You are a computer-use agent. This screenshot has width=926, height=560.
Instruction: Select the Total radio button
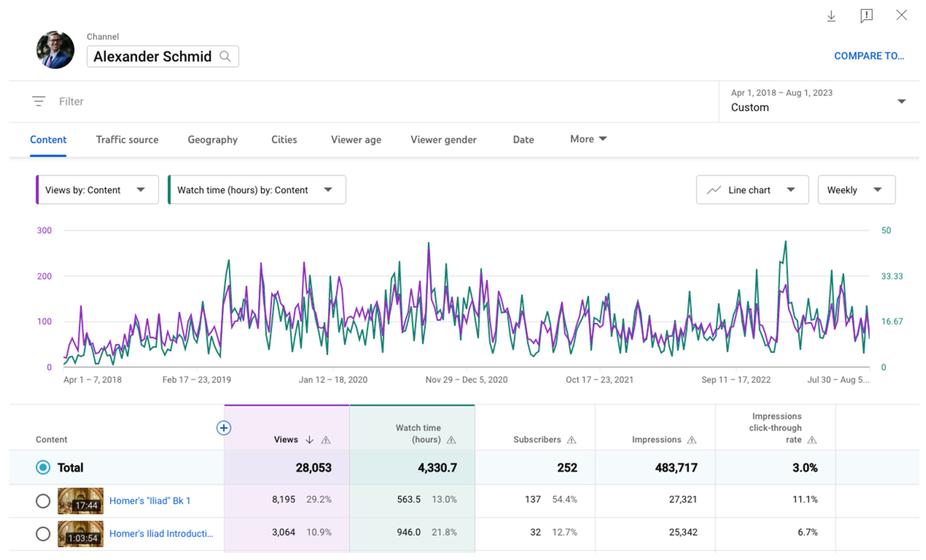point(43,468)
